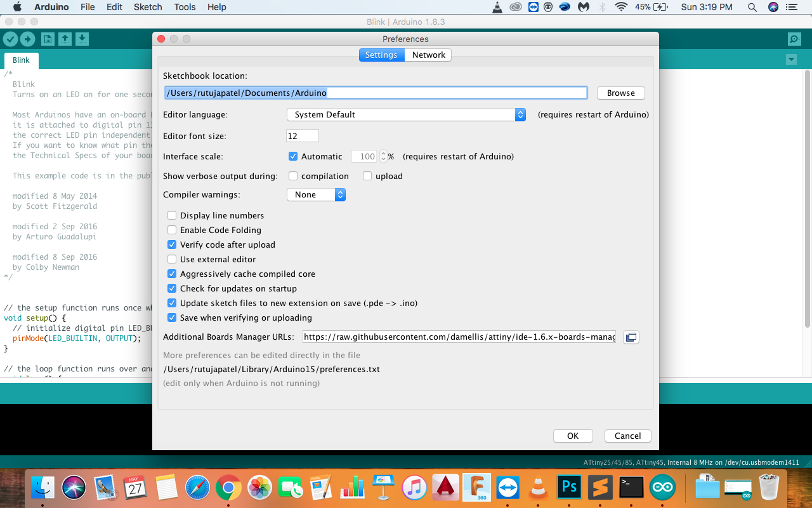Image resolution: width=812 pixels, height=508 pixels.
Task: Uncheck Aggressively cache compiled core
Action: [172, 274]
